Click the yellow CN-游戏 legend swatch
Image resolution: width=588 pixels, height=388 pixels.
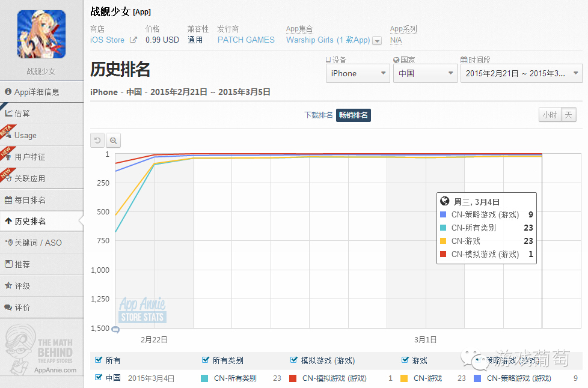404,378
